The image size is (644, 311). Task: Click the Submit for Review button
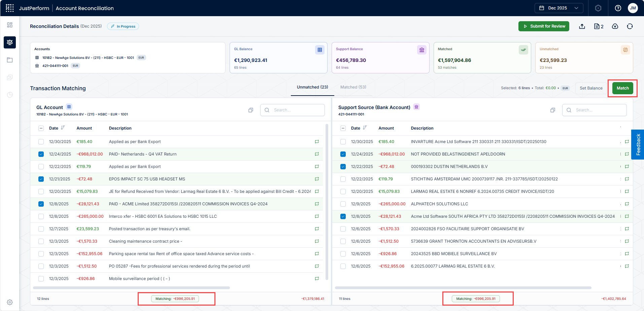[x=544, y=26]
